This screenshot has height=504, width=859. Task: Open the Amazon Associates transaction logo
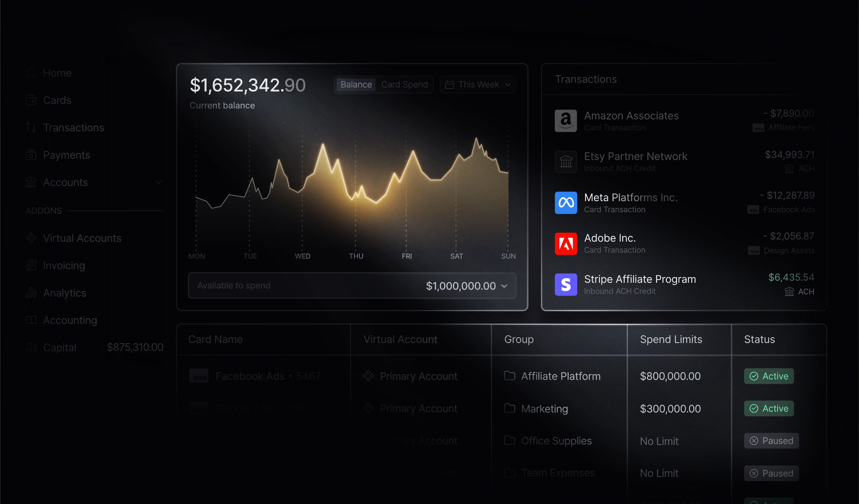pyautogui.click(x=566, y=121)
